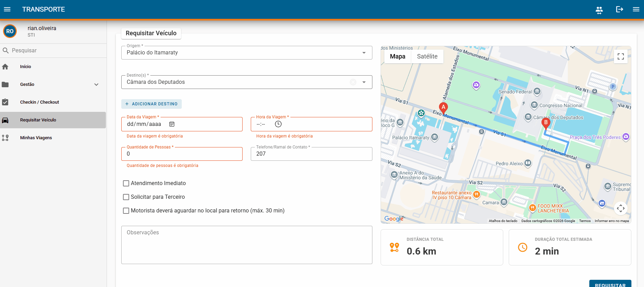Click ADICIONAR DESTINO button
644x287 pixels.
pyautogui.click(x=151, y=104)
